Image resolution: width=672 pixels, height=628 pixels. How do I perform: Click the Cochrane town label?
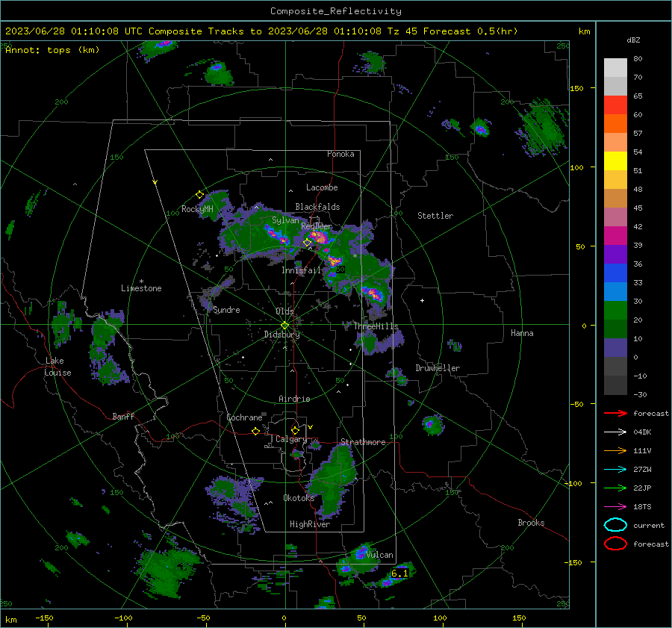click(244, 417)
